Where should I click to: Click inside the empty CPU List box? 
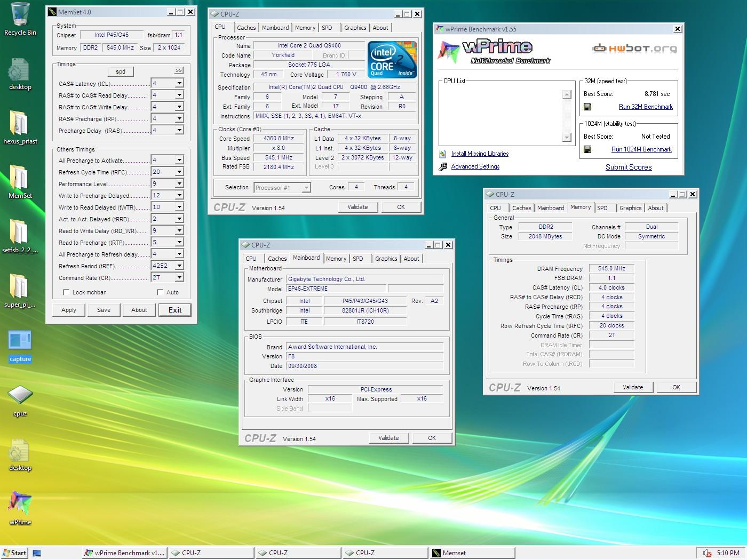click(500, 115)
